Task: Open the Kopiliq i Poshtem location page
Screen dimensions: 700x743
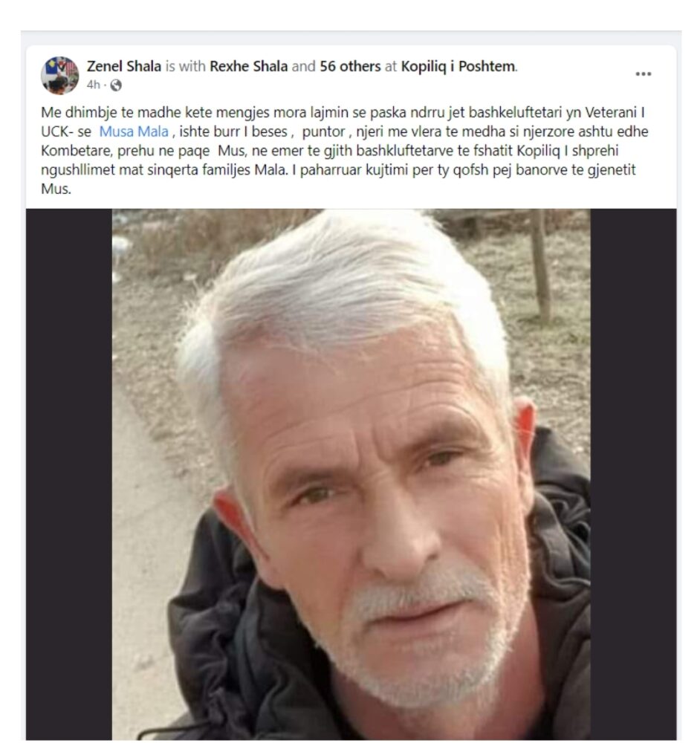Action: (x=458, y=66)
